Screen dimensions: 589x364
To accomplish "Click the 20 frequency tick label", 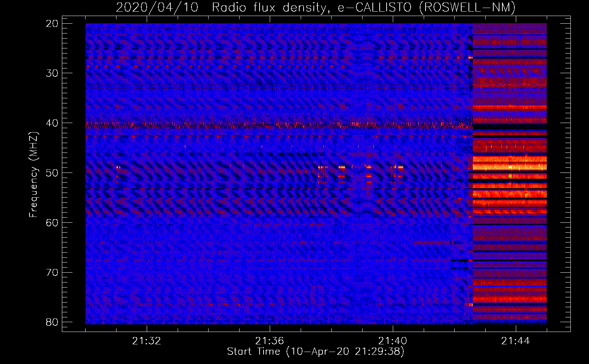I will [52, 24].
